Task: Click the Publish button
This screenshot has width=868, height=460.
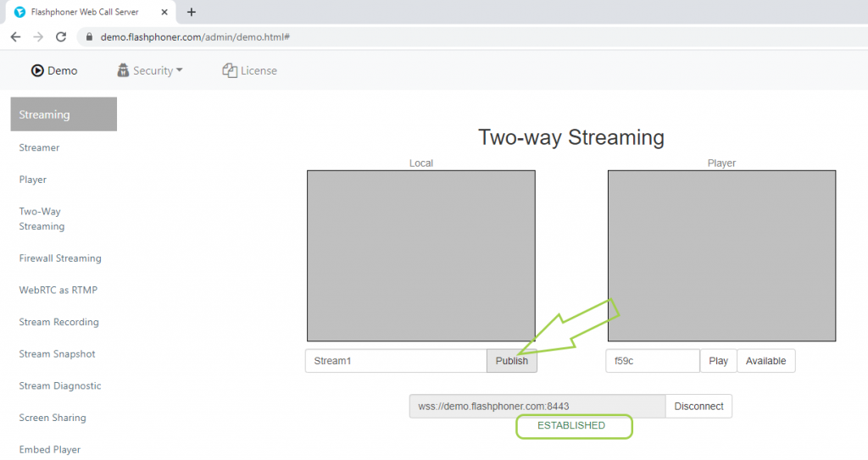Action: (x=512, y=361)
